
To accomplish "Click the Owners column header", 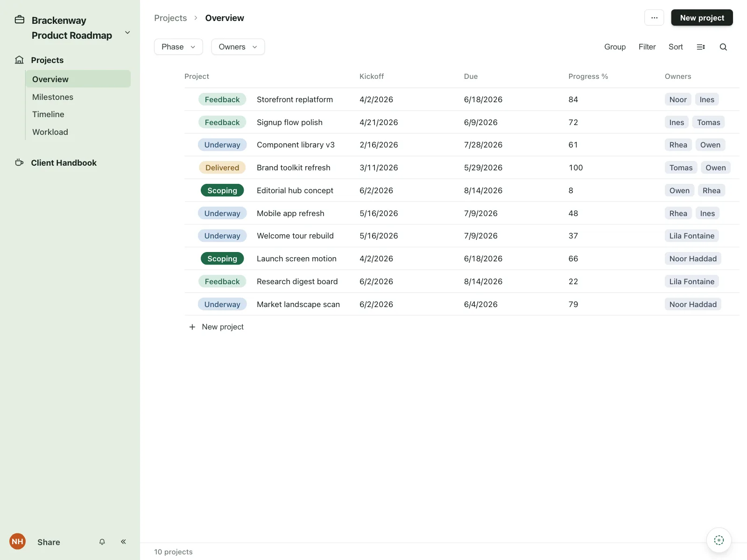I will click(x=678, y=76).
